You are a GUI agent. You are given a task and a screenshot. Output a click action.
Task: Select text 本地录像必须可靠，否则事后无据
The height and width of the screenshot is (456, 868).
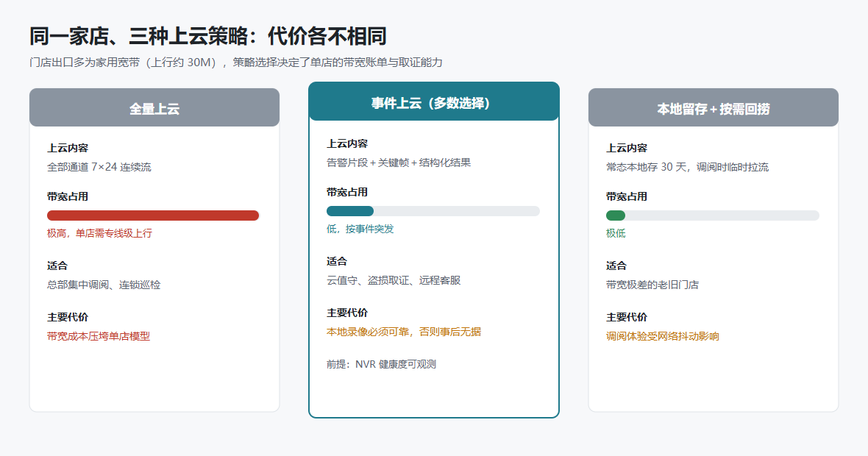[404, 332]
